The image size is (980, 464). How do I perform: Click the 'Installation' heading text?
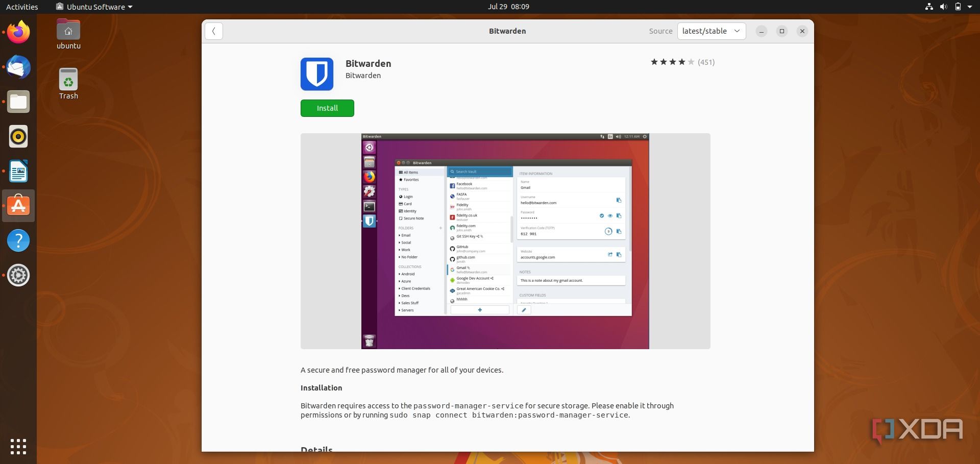[321, 388]
